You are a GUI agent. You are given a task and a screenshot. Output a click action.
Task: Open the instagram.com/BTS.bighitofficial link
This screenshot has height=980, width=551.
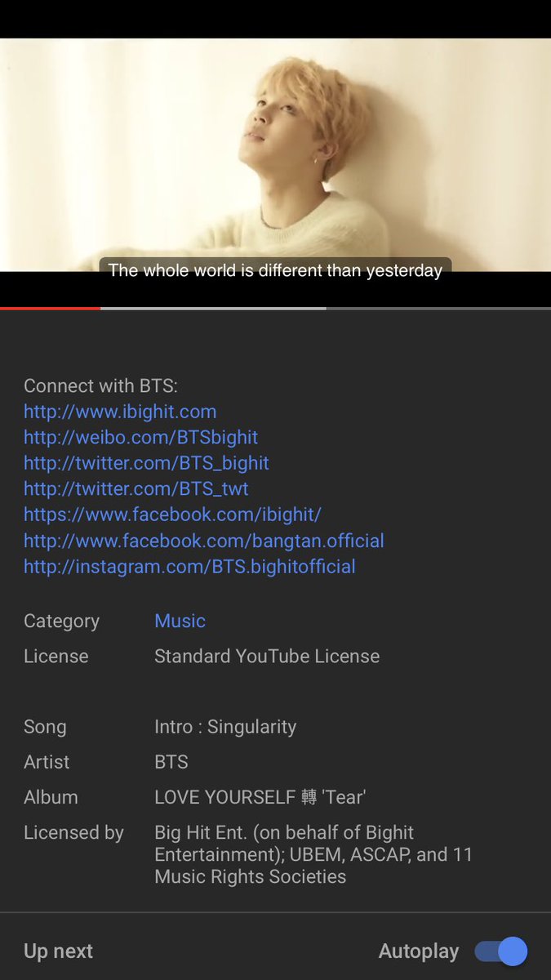pyautogui.click(x=189, y=567)
